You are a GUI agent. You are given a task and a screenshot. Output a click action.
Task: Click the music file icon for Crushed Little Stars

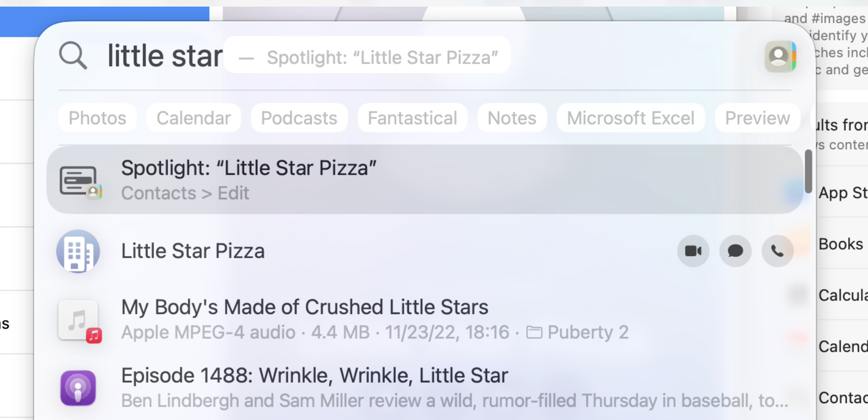pos(79,321)
